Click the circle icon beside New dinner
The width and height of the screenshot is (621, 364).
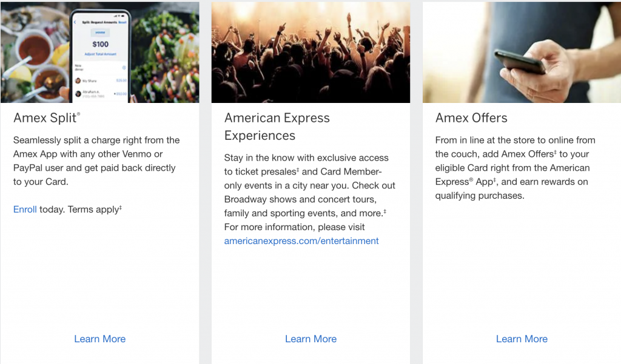[x=124, y=67]
